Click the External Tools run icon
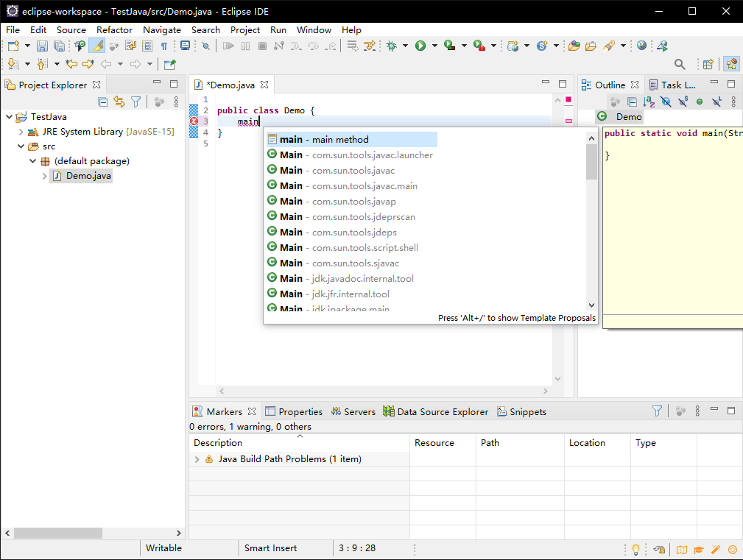The image size is (743, 560). [479, 46]
